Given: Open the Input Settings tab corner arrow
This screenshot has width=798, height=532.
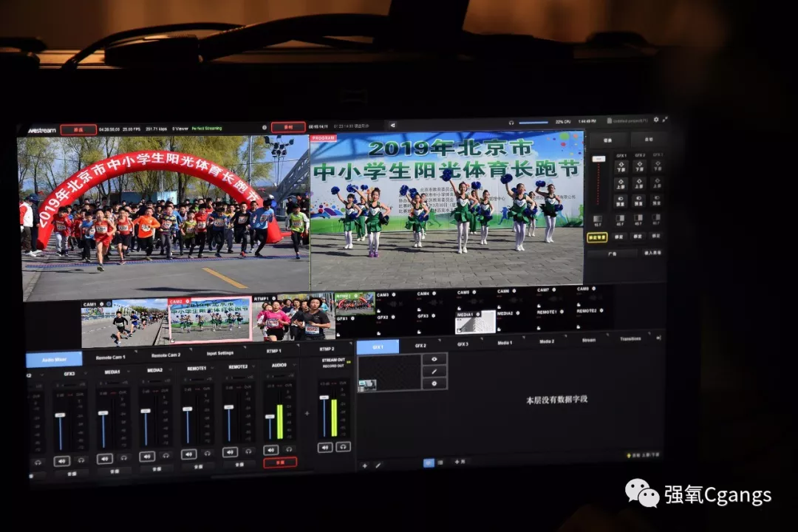Looking at the screenshot, I should pos(245,347).
